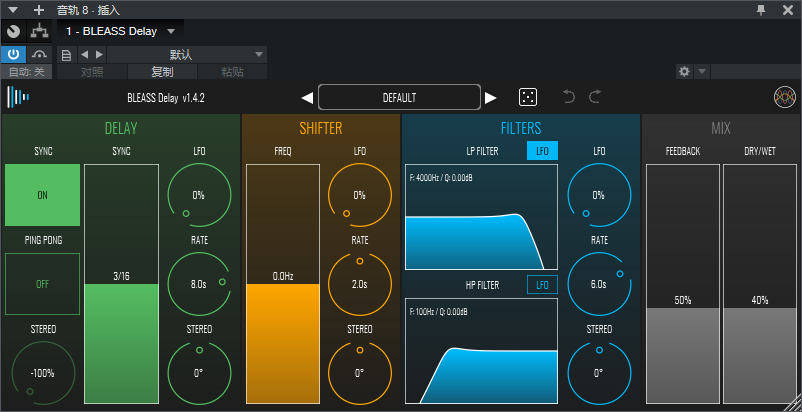Image resolution: width=802 pixels, height=412 pixels.
Task: Click the 对照 compare button
Action: tap(92, 72)
